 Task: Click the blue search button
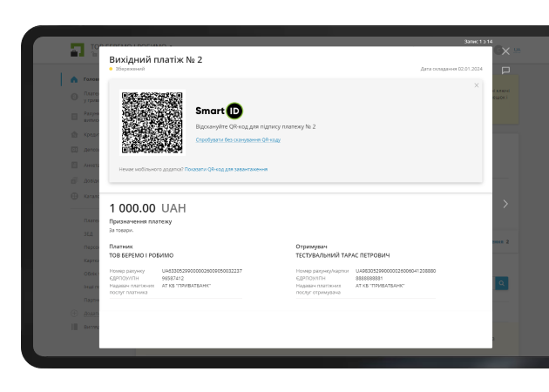pyautogui.click(x=502, y=283)
